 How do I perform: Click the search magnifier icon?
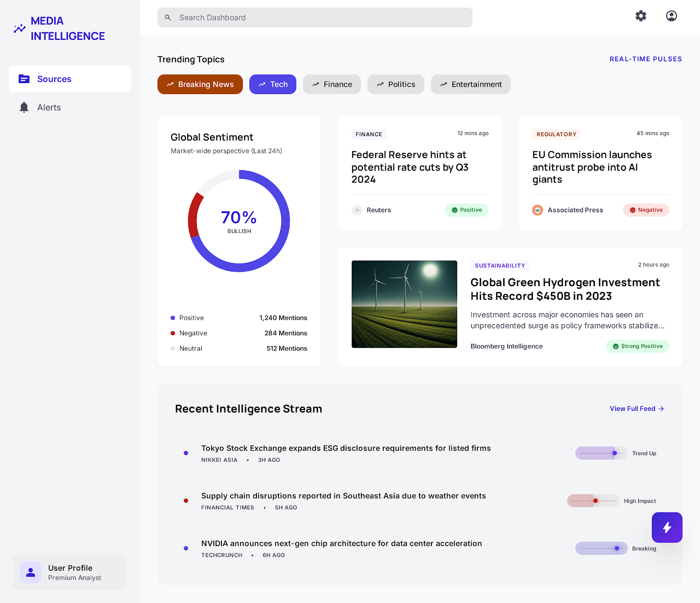(168, 18)
